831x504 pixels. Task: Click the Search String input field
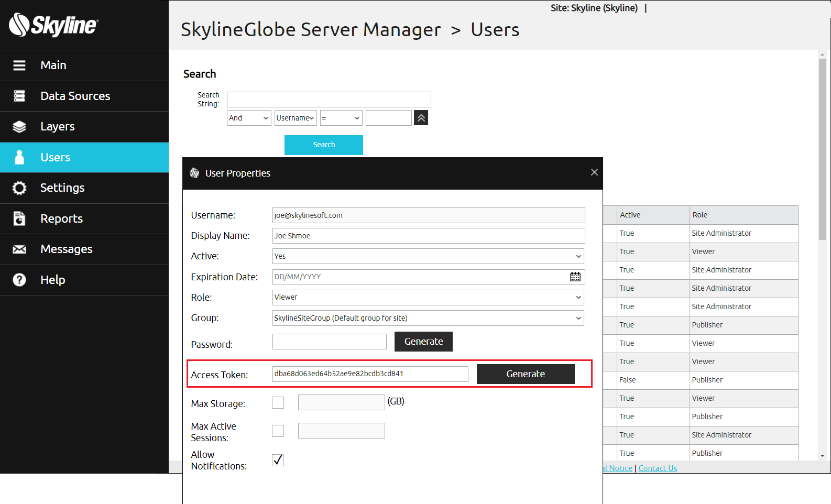(329, 100)
